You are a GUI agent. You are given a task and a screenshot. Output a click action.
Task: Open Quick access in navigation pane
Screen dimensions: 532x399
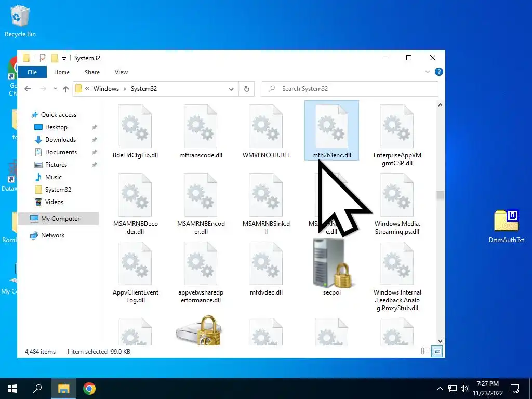[58, 115]
